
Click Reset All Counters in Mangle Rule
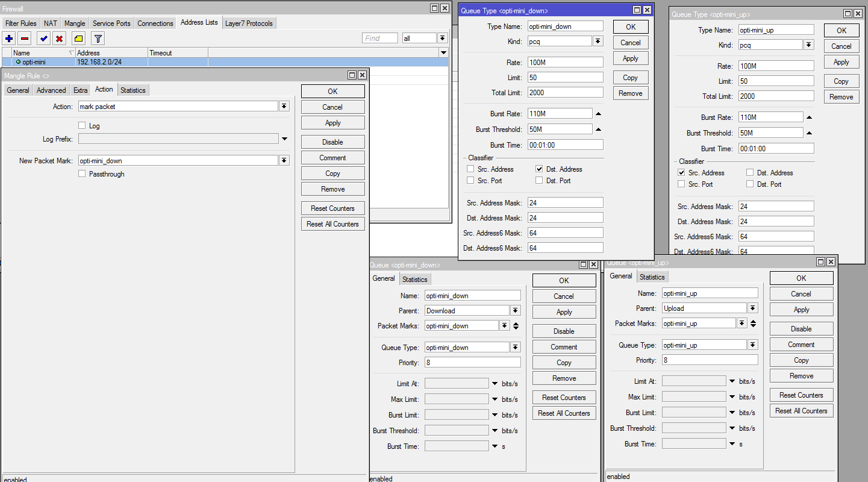coord(333,224)
